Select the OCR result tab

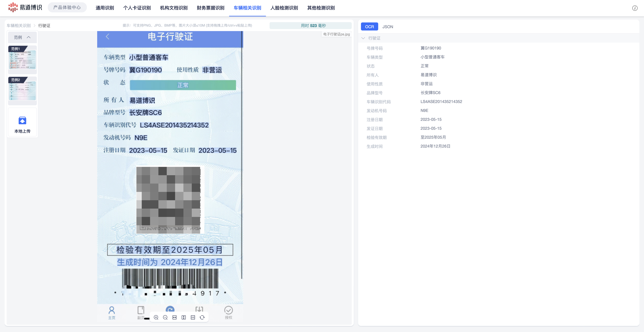[369, 27]
